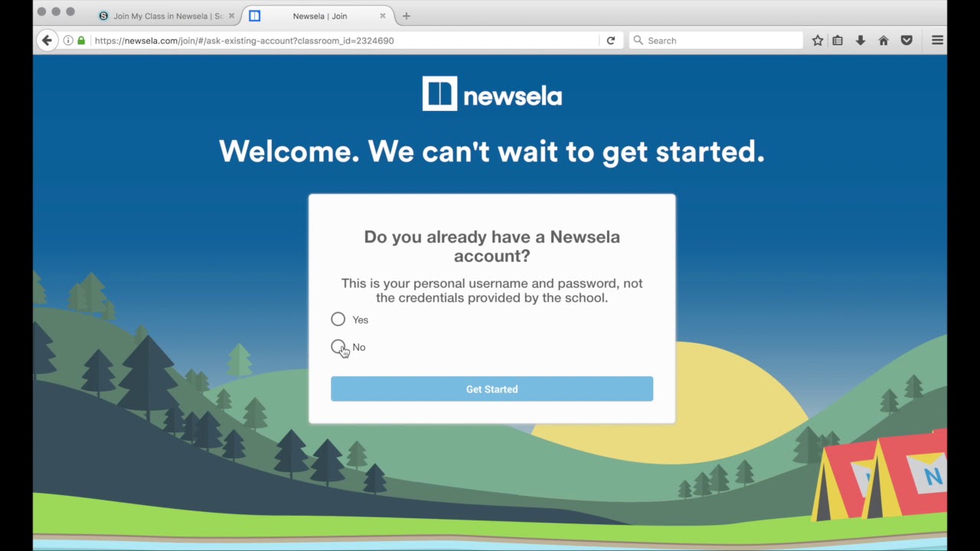
Task: Reload the current Newsela page
Action: coord(611,41)
